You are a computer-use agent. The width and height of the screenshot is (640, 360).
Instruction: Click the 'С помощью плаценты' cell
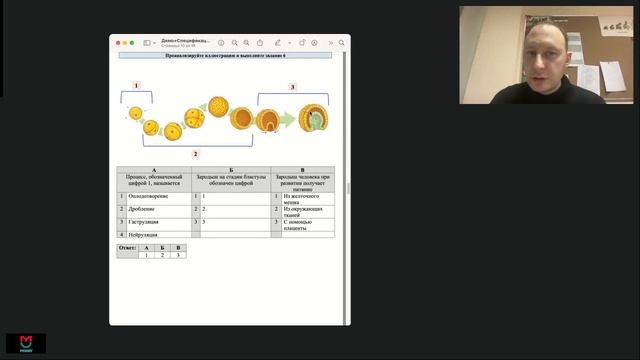tap(308, 224)
